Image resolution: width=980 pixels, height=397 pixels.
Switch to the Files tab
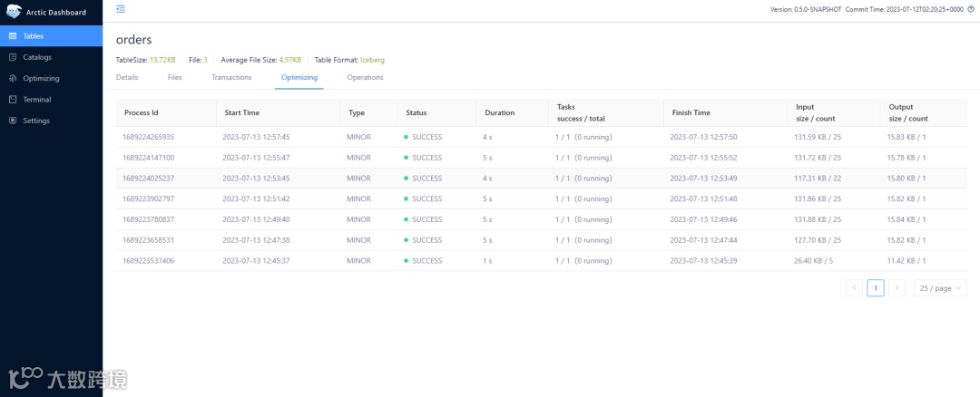174,77
